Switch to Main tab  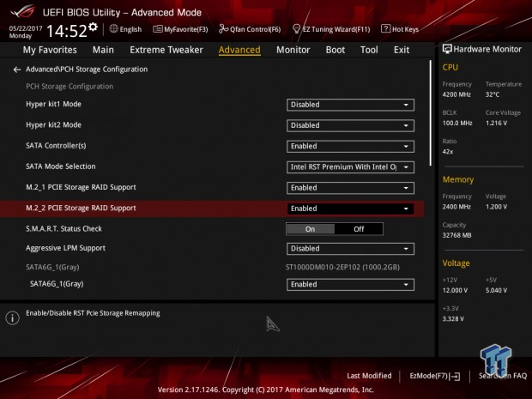[103, 50]
